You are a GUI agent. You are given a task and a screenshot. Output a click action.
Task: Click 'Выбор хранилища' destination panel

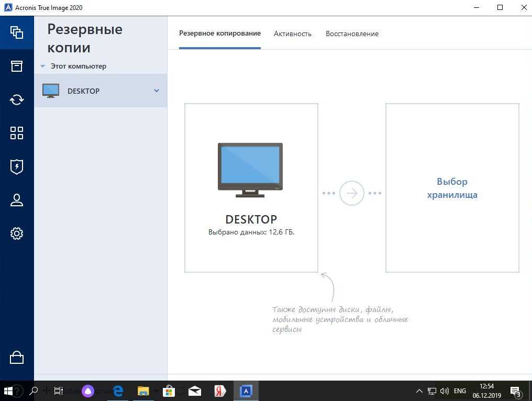(452, 188)
